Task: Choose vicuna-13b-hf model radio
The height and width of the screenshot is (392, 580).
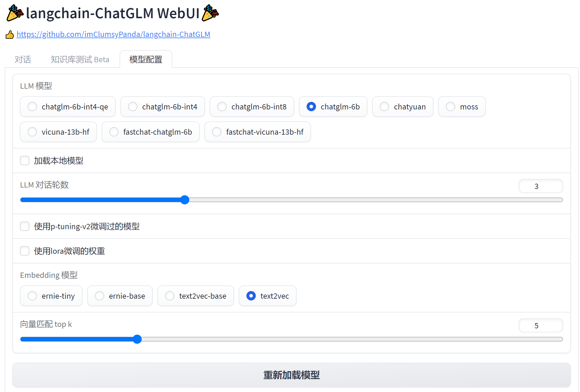Action: click(32, 132)
